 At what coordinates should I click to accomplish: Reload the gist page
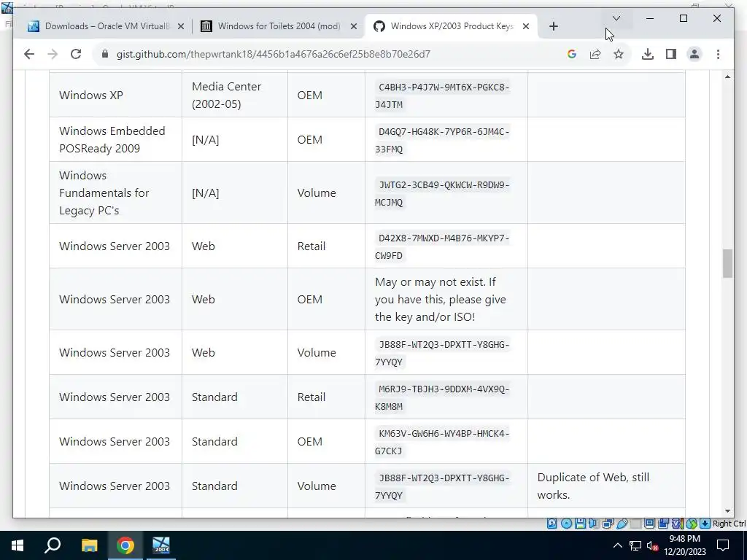tap(76, 54)
